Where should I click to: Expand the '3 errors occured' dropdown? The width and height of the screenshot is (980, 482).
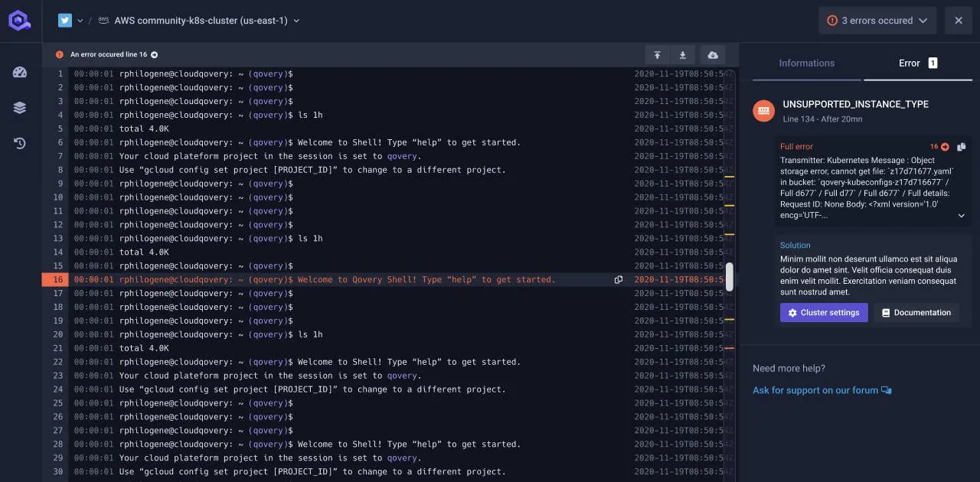(923, 20)
